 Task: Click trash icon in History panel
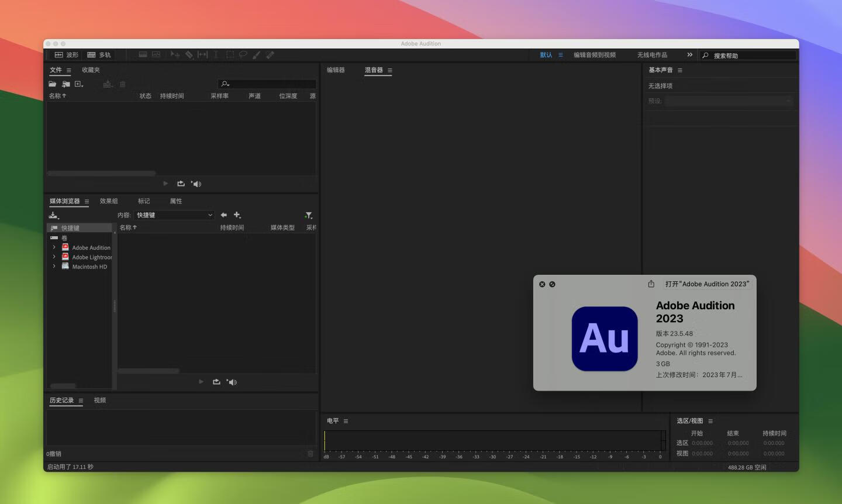click(x=310, y=454)
